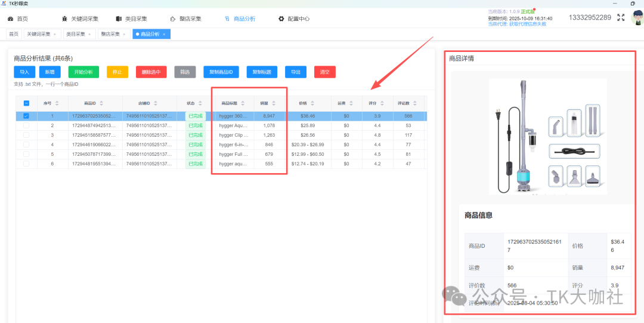This screenshot has height=323, width=644.
Task: Uncheck the checkbox for row 1
Action: (x=26, y=116)
